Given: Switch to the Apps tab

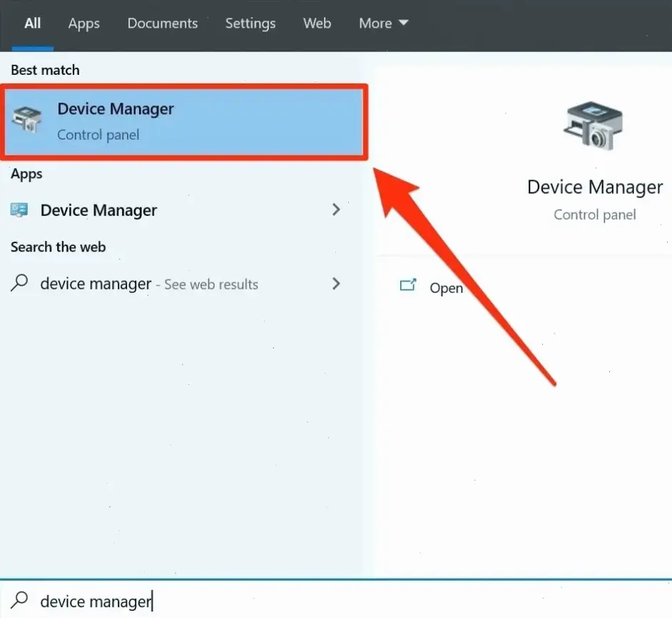Looking at the screenshot, I should [x=83, y=24].
